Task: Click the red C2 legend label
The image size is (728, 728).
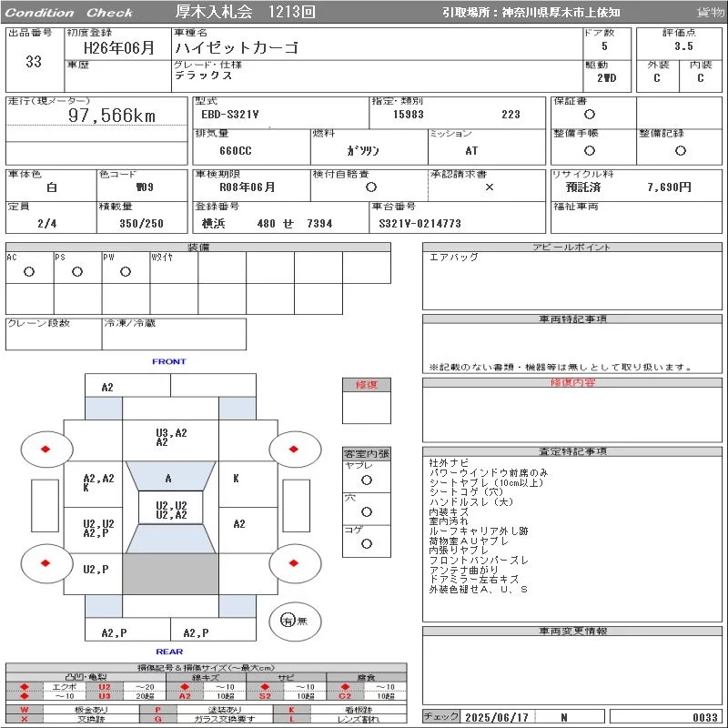Action: [x=345, y=696]
